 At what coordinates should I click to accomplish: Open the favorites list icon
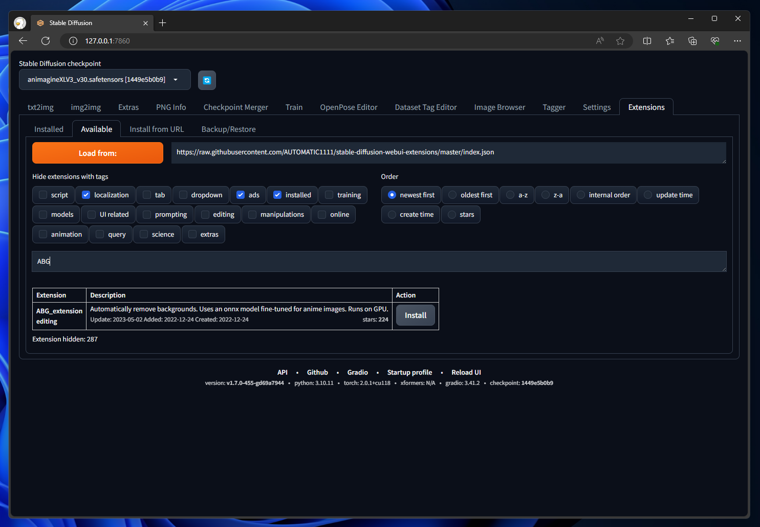[670, 41]
